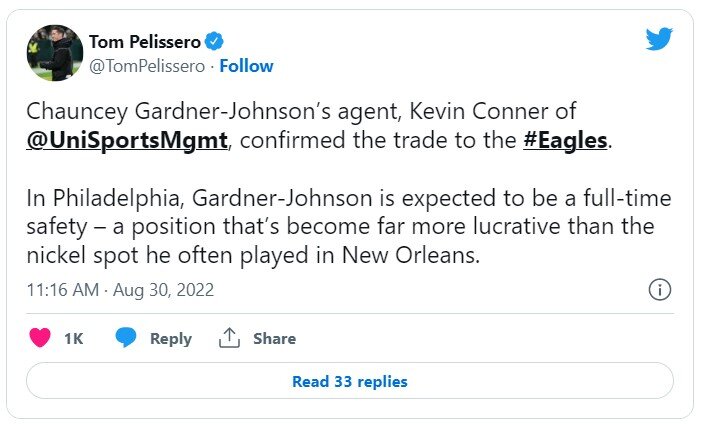Viewport: 705px width, 428px height.
Task: Like the tweet with the heart icon
Action: (x=40, y=338)
